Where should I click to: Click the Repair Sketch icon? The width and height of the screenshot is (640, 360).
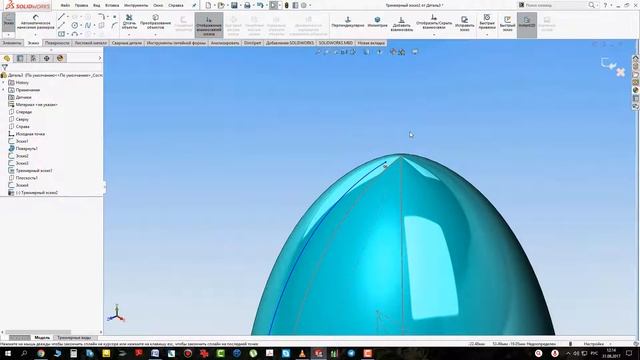464,24
